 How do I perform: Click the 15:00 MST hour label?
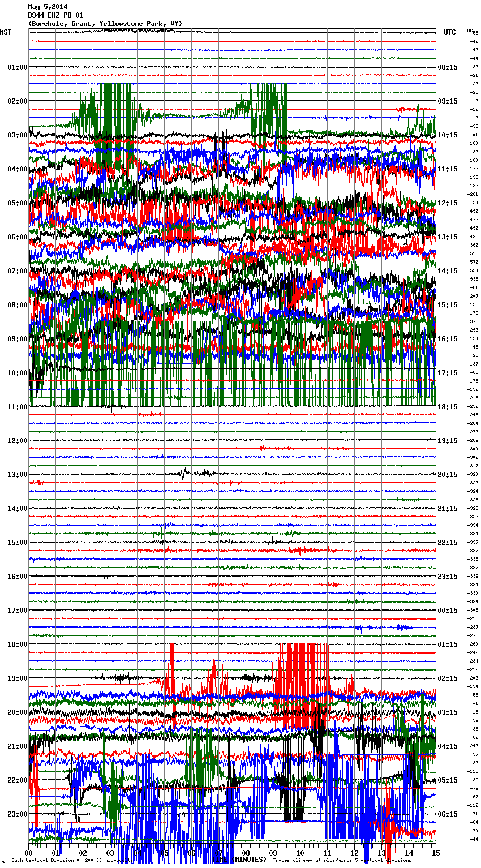[x=18, y=542]
